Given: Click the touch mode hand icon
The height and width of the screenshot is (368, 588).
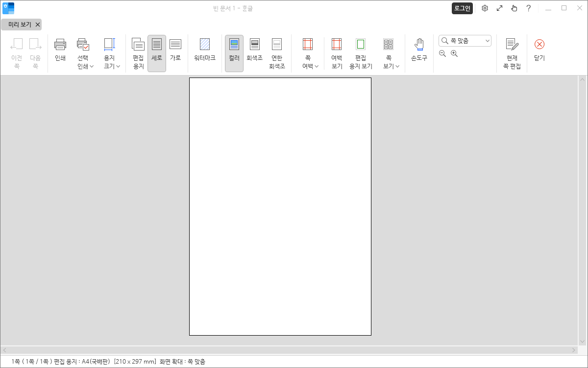Looking at the screenshot, I should 514,8.
